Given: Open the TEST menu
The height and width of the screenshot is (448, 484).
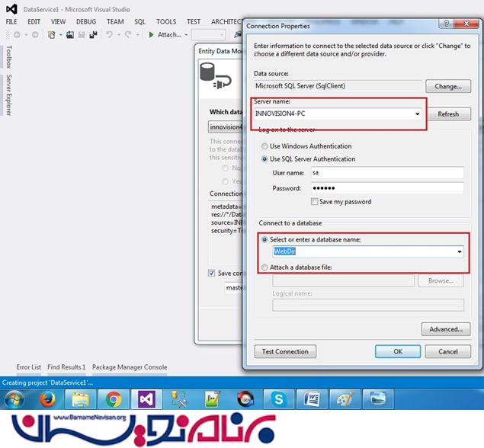Looking at the screenshot, I should click(x=194, y=22).
